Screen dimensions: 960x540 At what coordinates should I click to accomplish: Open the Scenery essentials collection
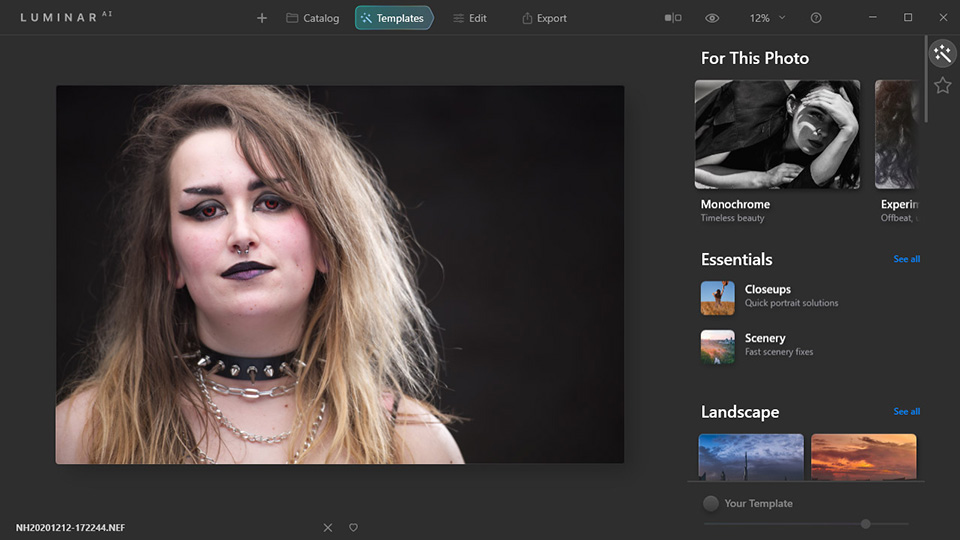(757, 347)
